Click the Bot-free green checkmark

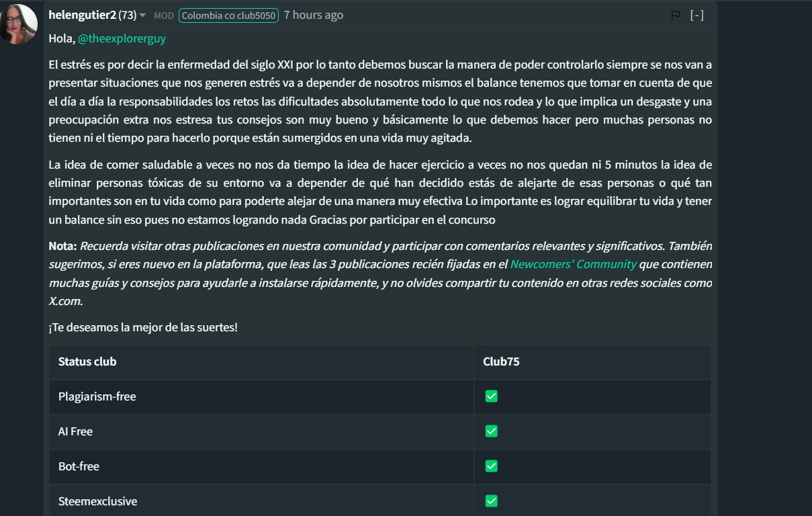(491, 466)
